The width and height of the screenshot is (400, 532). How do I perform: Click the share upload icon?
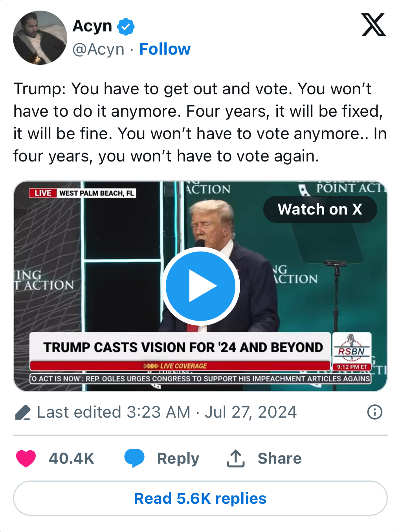pyautogui.click(x=236, y=458)
